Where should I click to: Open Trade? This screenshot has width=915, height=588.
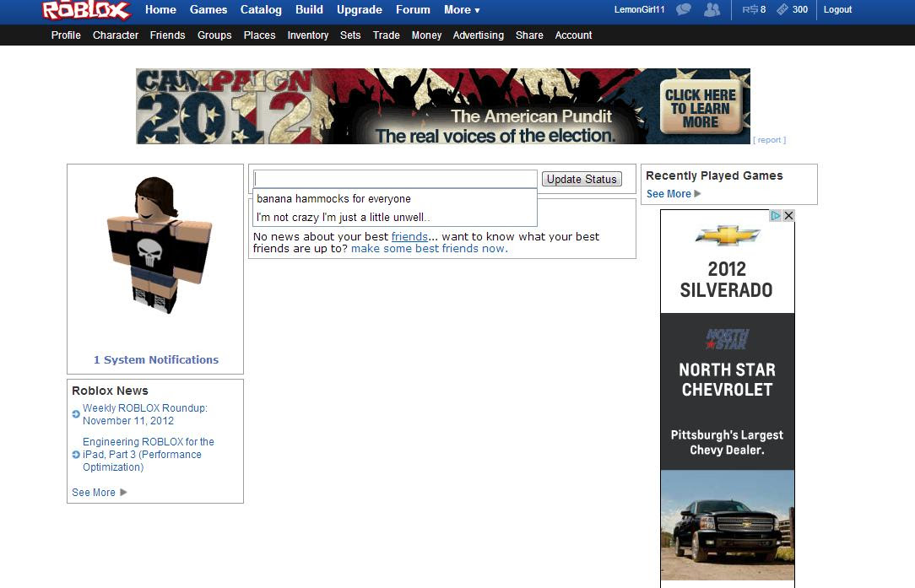point(387,35)
